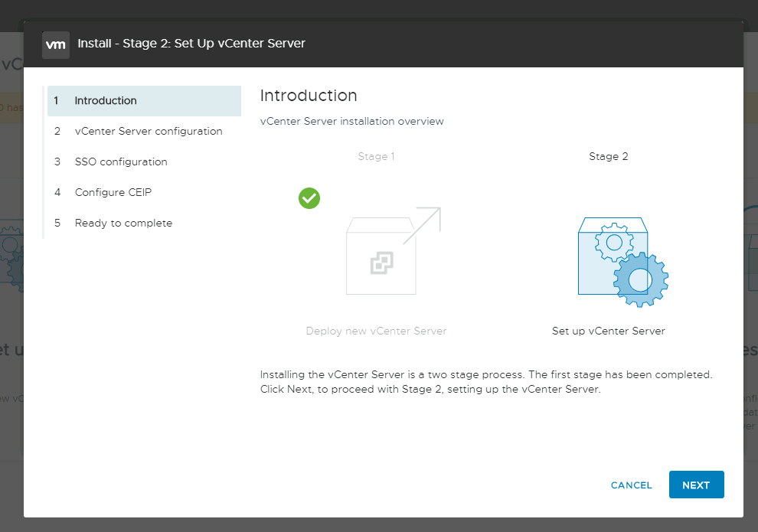The width and height of the screenshot is (758, 532).
Task: Click the large blue gear in Stage 2
Action: tap(641, 279)
